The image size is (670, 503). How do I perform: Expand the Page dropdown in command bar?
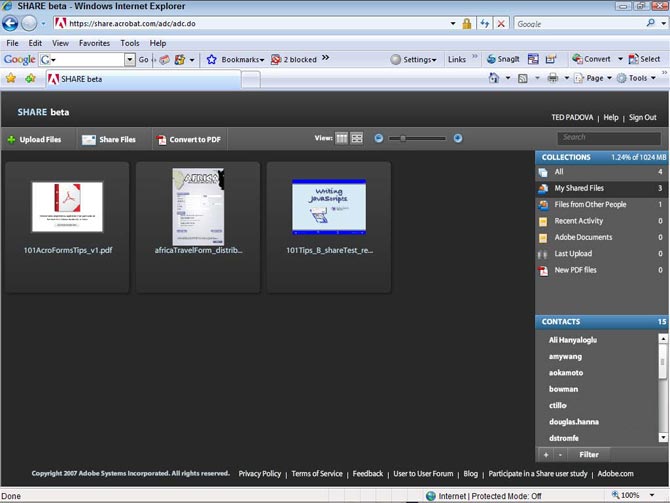coord(597,78)
